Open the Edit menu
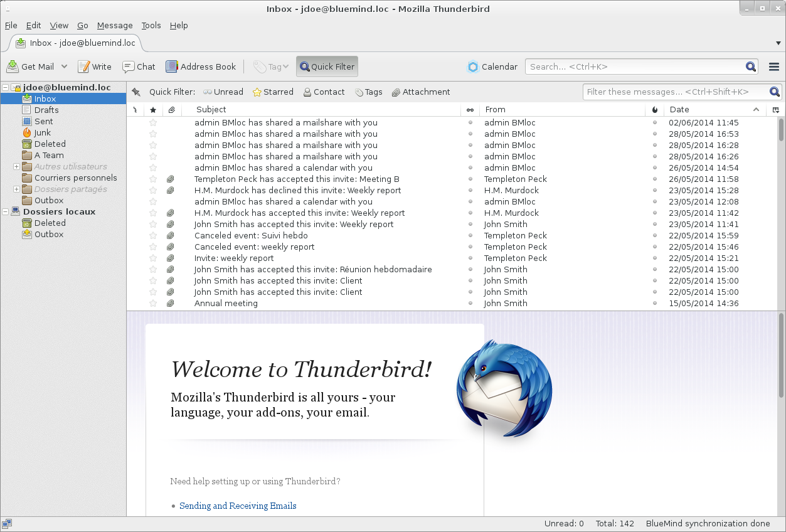 pos(34,26)
